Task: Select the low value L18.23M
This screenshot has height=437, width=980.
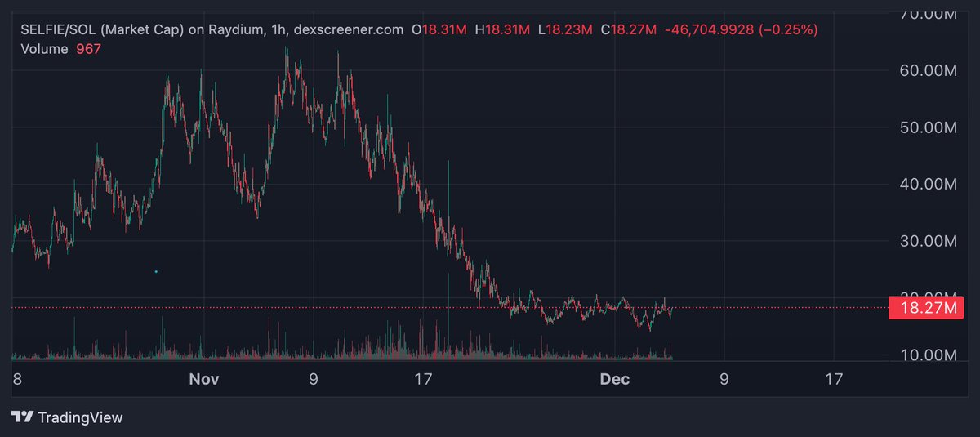Action: [565, 29]
